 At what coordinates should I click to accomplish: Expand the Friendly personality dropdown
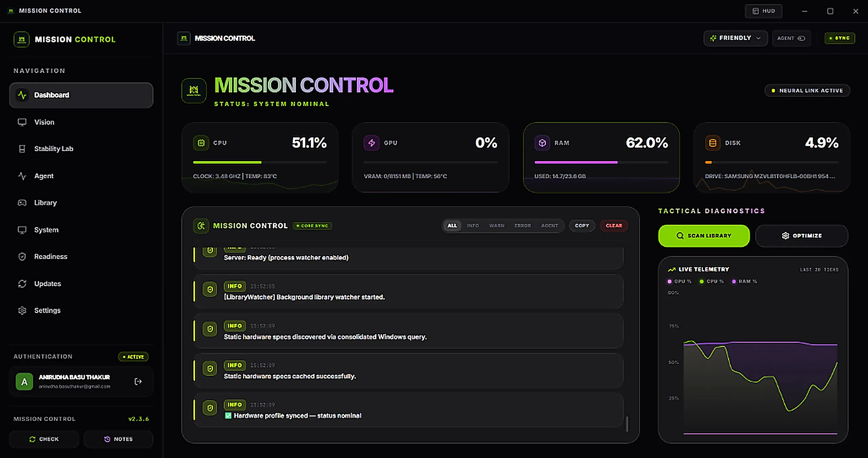coord(735,38)
